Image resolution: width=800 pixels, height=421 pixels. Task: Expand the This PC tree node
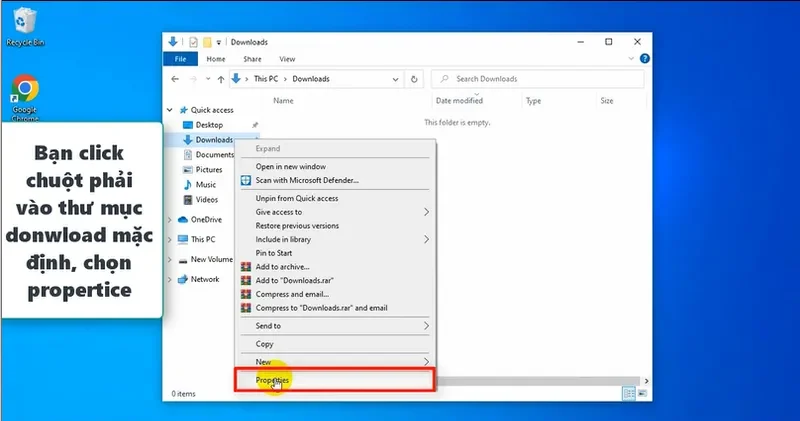point(169,239)
